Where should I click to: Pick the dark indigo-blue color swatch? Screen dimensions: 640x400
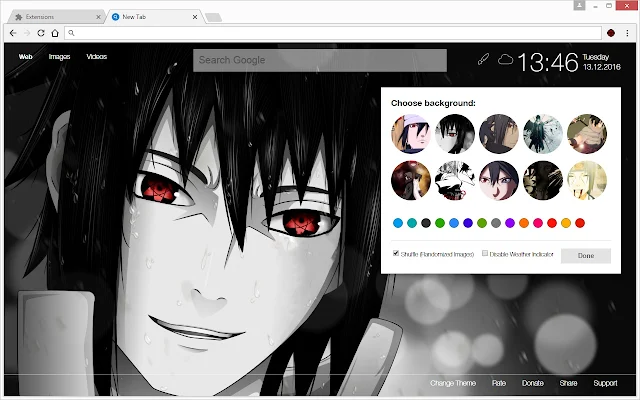(468, 223)
